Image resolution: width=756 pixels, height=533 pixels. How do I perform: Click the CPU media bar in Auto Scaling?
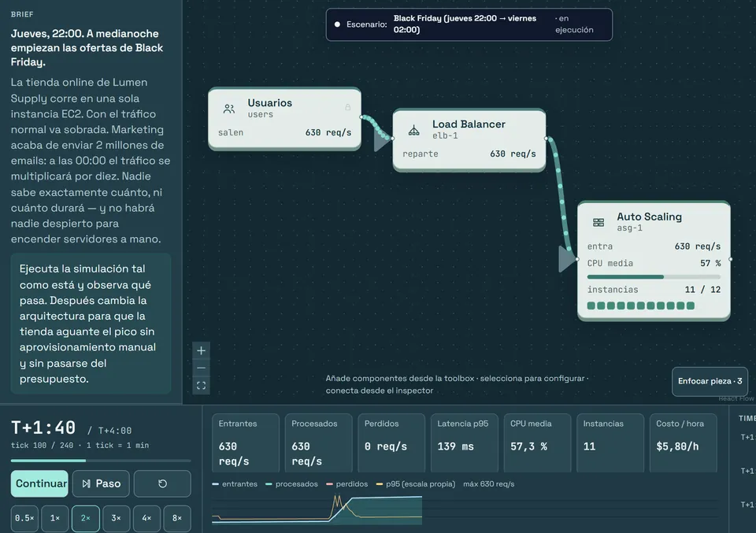(654, 277)
